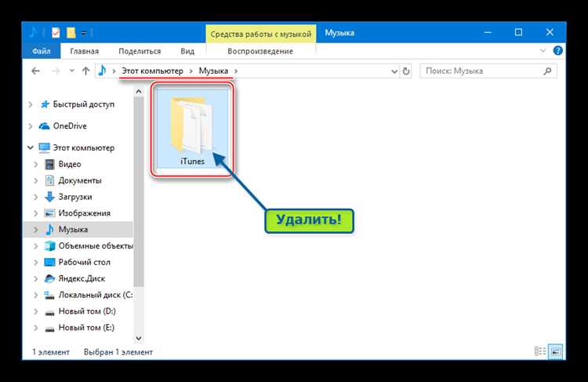Switch to details view layout icon
The image size is (588, 382).
point(540,351)
